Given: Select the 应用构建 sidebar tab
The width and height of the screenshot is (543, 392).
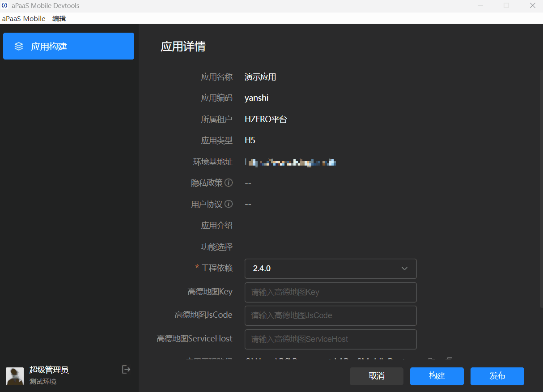Looking at the screenshot, I should (x=68, y=46).
